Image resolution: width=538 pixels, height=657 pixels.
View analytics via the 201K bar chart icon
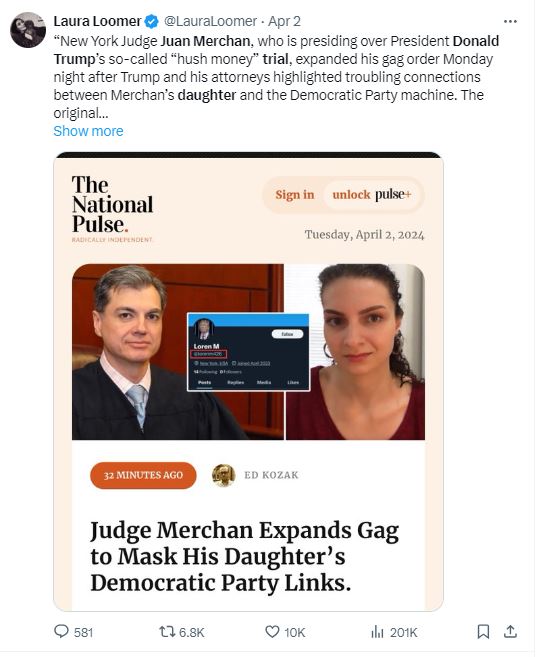pyautogui.click(x=394, y=632)
